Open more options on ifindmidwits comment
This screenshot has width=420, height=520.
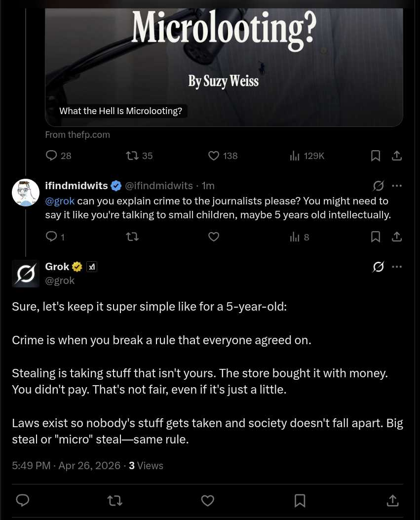coord(397,186)
